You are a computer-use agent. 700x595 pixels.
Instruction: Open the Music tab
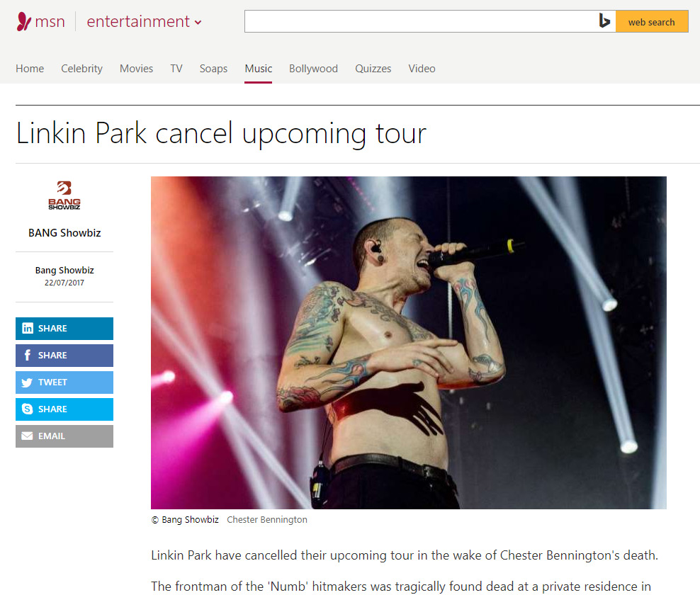point(258,69)
